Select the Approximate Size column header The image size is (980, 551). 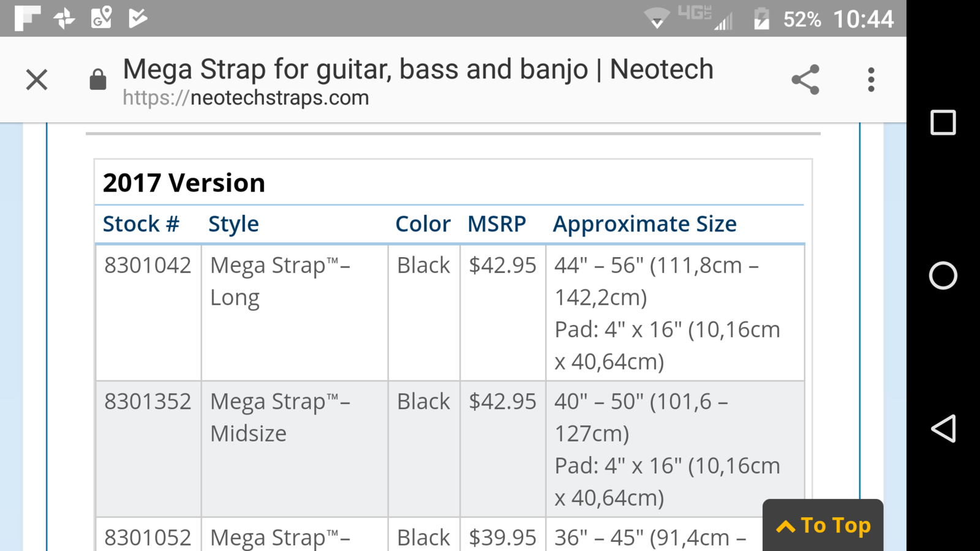coord(644,224)
